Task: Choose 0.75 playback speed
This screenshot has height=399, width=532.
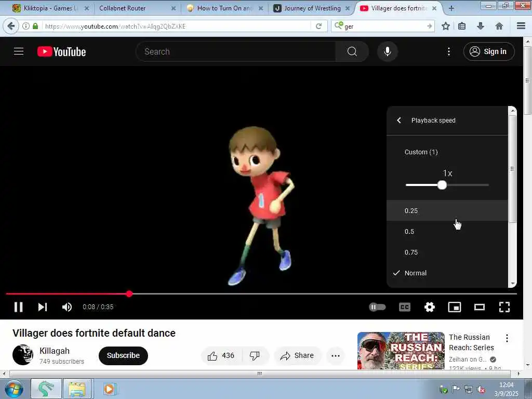Action: click(447, 252)
